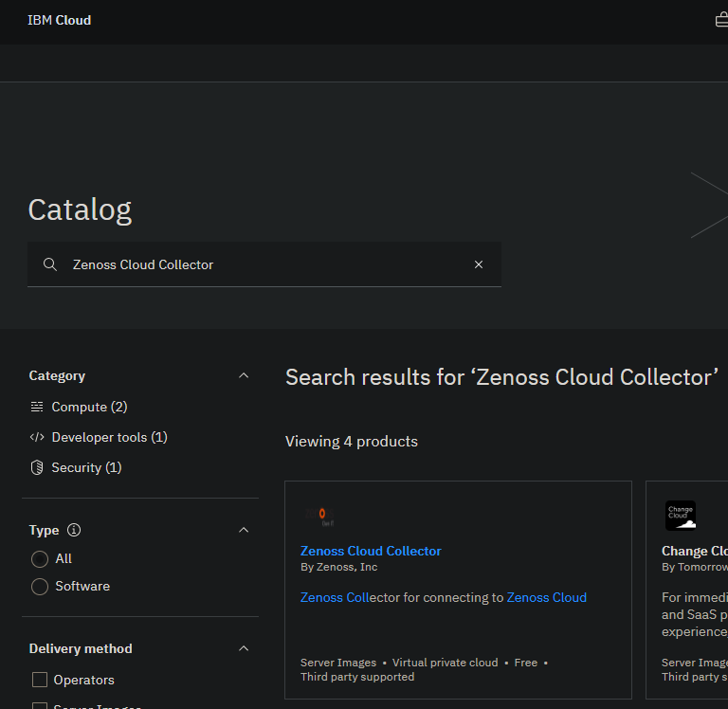
Task: Click the 'Catalog' page heading
Action: click(x=80, y=209)
